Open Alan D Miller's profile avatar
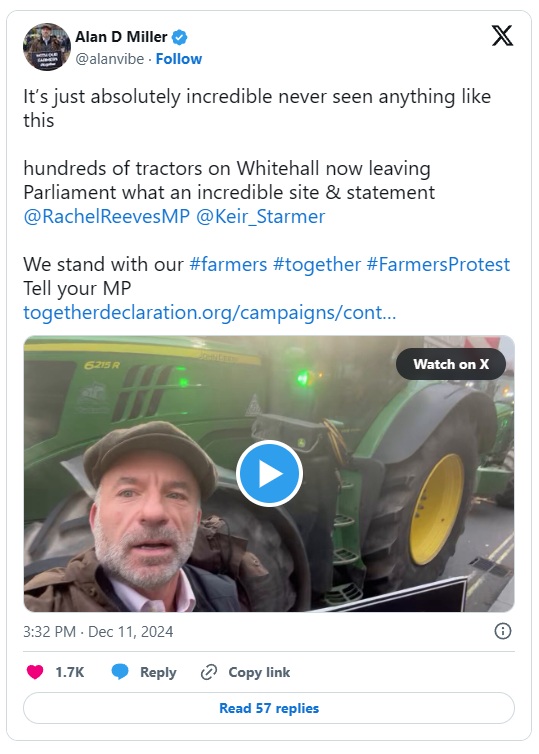Image resolution: width=539 pixels, height=754 pixels. 47,47
